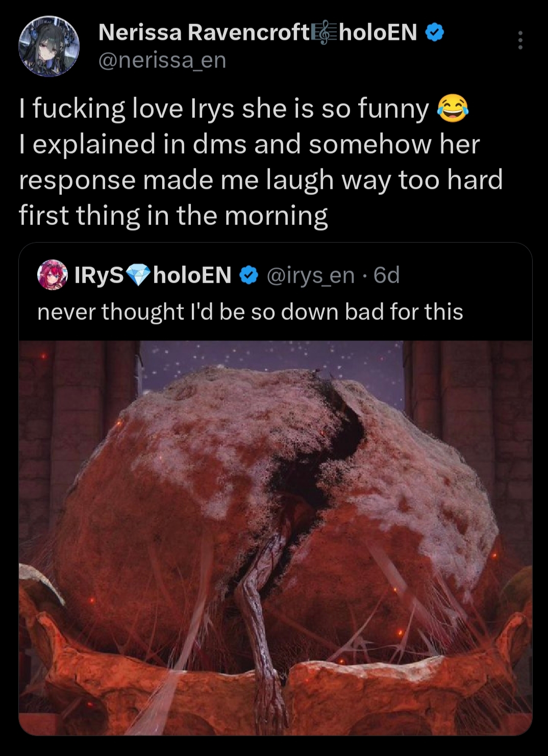Open the Nerissa Ravencroft display name link
This screenshot has width=548, height=756.
[x=204, y=33]
